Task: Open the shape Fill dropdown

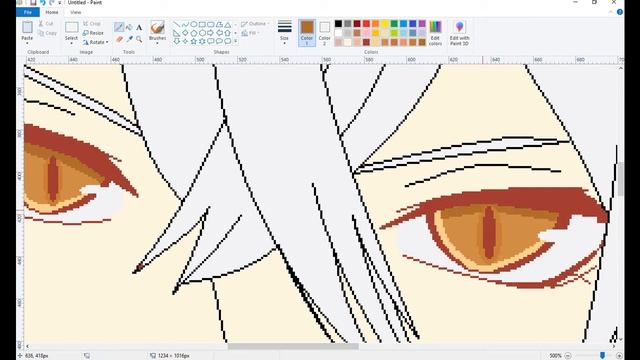Action: coord(250,33)
